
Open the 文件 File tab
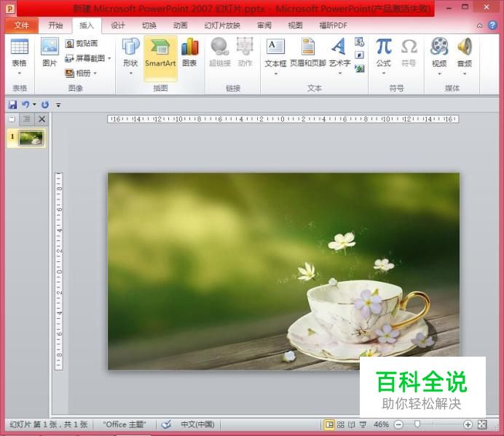point(22,25)
